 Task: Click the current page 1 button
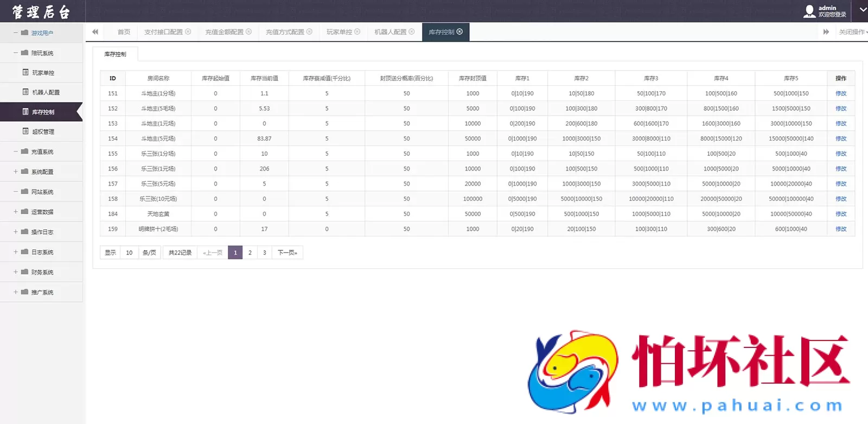point(235,252)
